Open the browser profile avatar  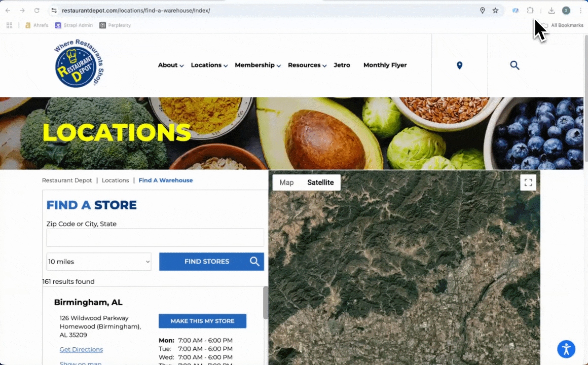click(566, 11)
